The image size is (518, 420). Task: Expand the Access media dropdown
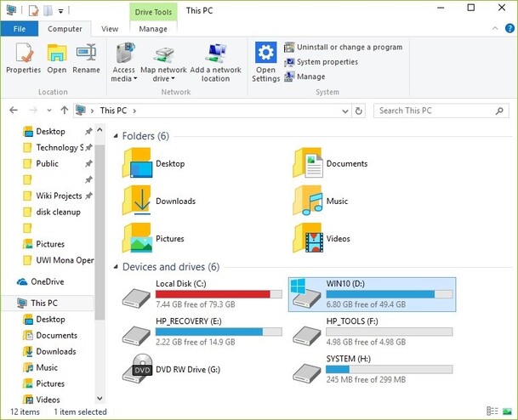[123, 78]
